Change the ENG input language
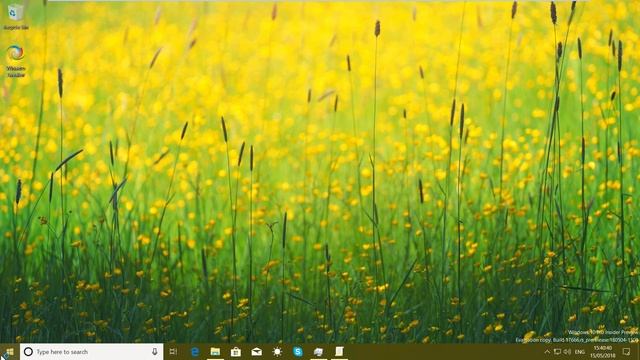The width and height of the screenshot is (640, 360). pos(580,352)
